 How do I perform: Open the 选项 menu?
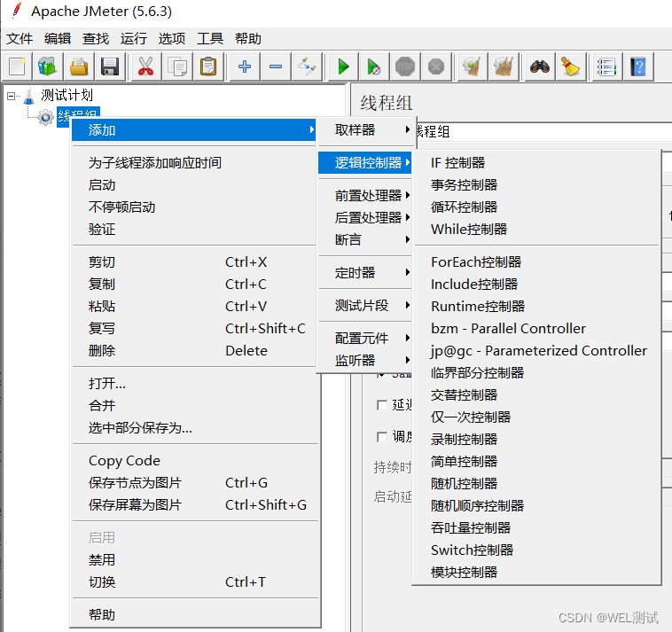[x=172, y=39]
